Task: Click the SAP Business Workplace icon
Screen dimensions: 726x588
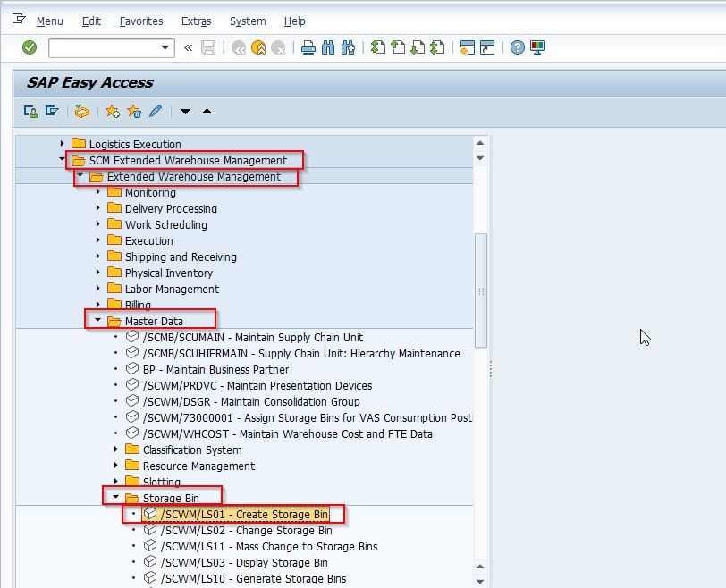Action: click(x=82, y=112)
